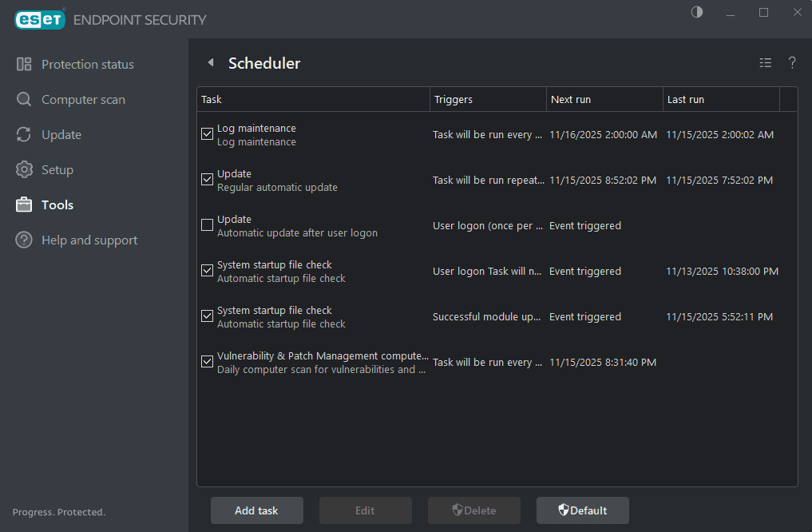Viewport: 812px width, 532px height.
Task: Click the Help and support question icon
Action: click(x=24, y=240)
